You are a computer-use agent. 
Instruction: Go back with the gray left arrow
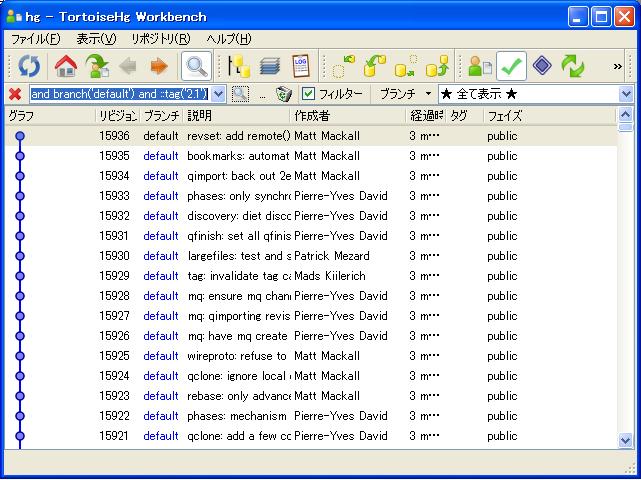point(128,66)
